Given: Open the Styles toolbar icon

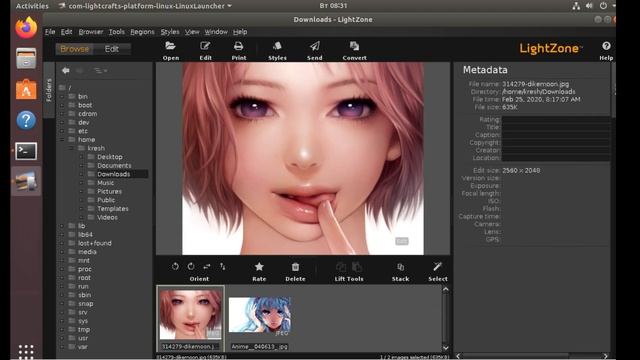Looking at the screenshot, I should (x=277, y=46).
